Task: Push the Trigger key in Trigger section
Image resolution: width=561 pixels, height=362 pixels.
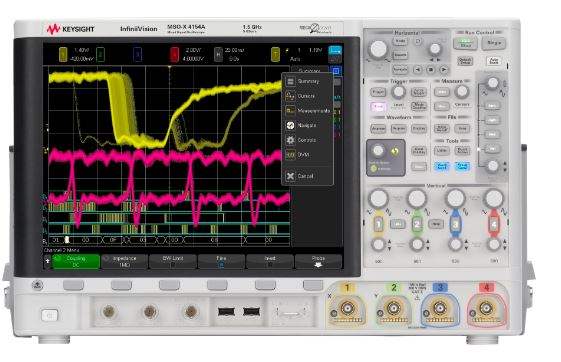Action: click(x=378, y=92)
